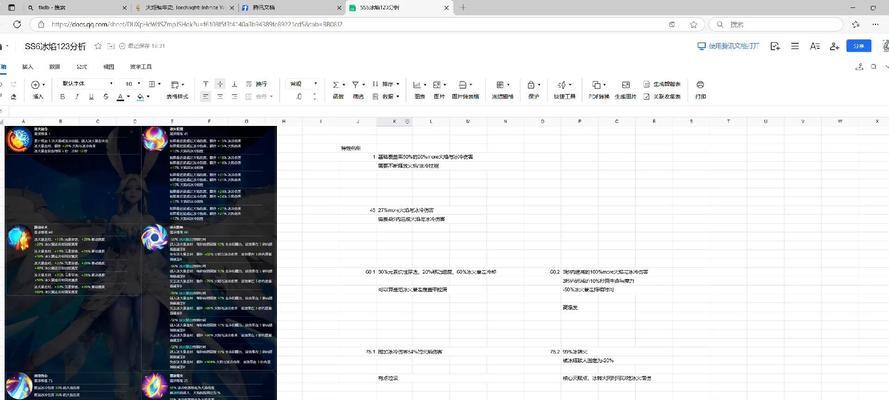889x400 pixels.
Task: Open the Efficiency Tools (效率工具) menu tab
Action: 141,66
